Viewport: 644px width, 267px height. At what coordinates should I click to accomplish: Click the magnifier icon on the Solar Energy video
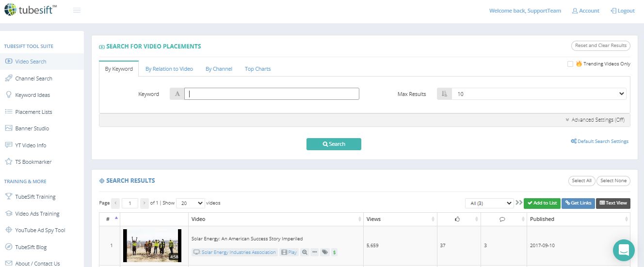click(305, 252)
